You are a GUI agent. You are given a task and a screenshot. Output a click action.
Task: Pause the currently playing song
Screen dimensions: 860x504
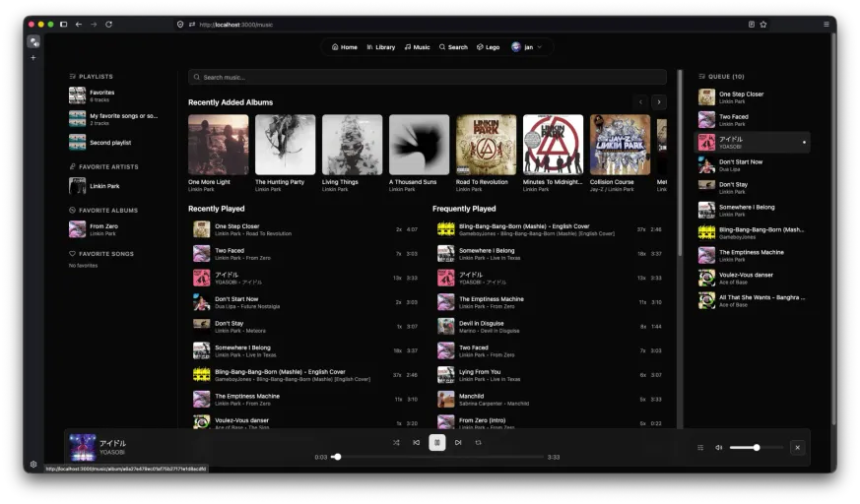(x=437, y=443)
